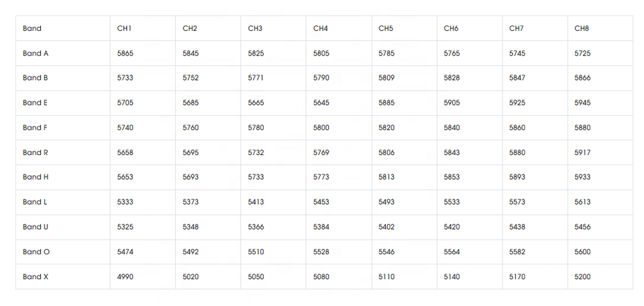The width and height of the screenshot is (644, 306).
Task: Select the Band X row label
Action: tap(36, 276)
